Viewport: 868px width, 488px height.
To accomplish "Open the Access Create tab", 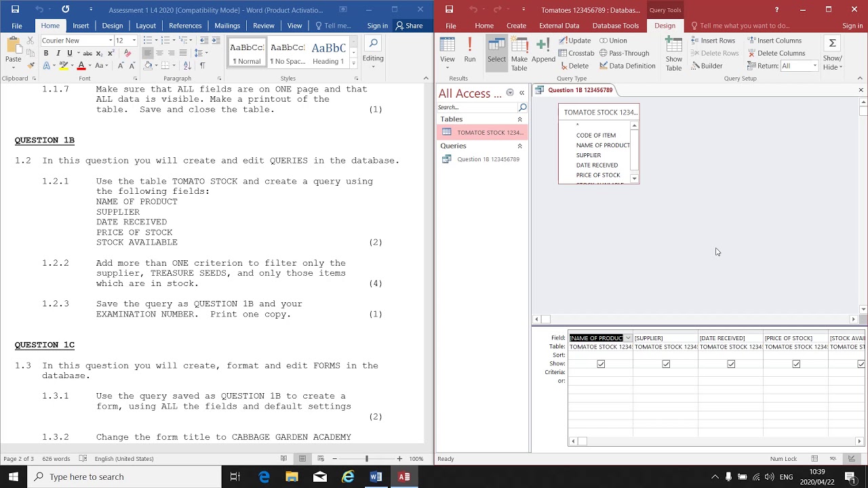I will tap(516, 26).
